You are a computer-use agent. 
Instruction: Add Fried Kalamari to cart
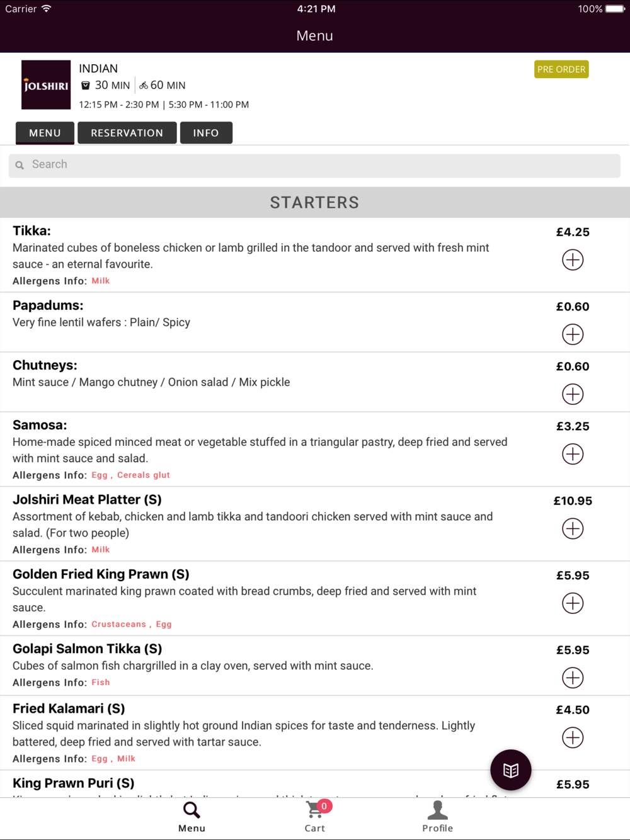573,738
